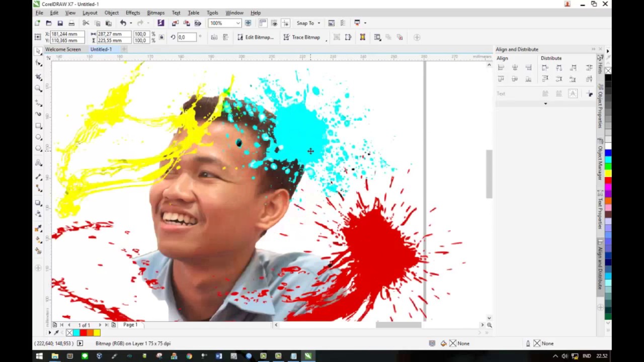Pick the cyan document palette swatch
The height and width of the screenshot is (362, 644).
pyautogui.click(x=76, y=333)
